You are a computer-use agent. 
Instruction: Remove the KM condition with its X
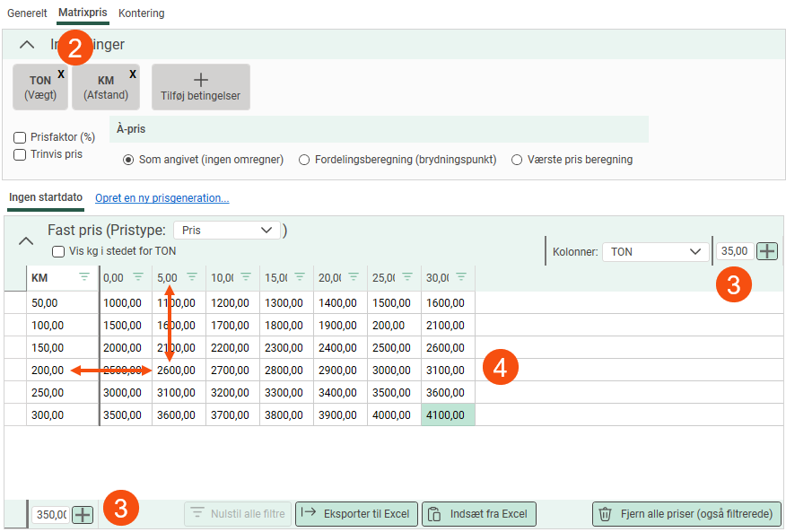133,74
